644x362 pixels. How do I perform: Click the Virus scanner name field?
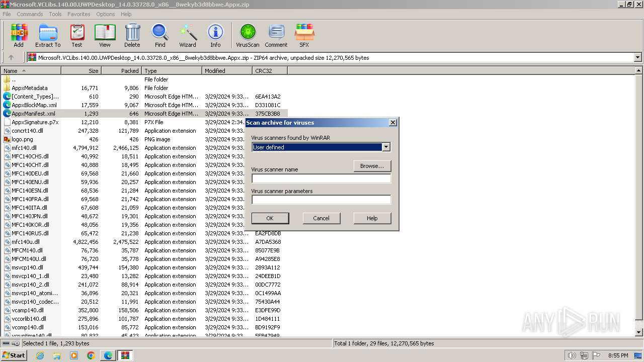pyautogui.click(x=321, y=178)
